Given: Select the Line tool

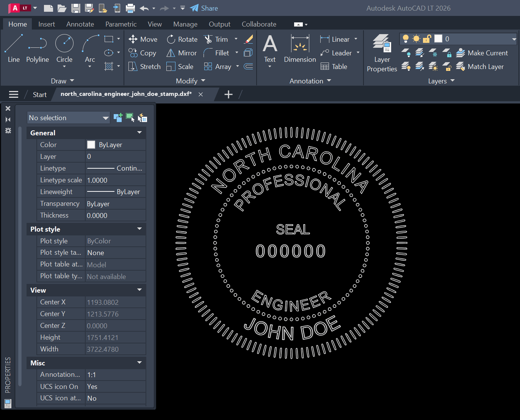Looking at the screenshot, I should coord(14,49).
